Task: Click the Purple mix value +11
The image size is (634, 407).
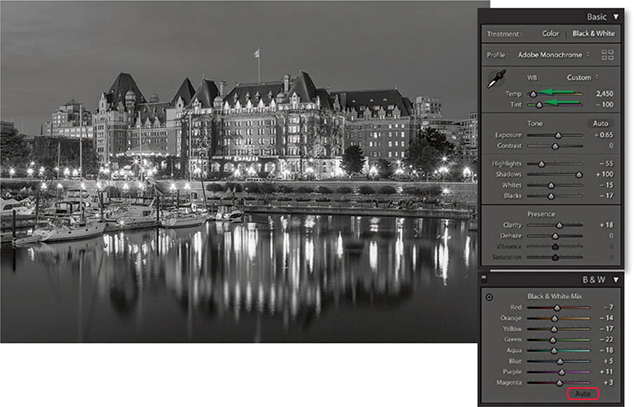Action: [x=607, y=372]
